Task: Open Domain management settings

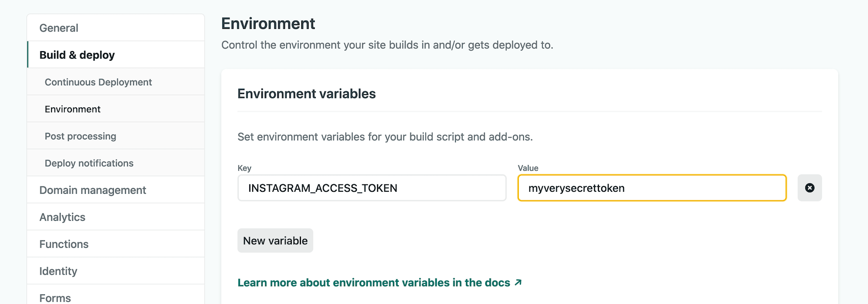Action: (x=93, y=190)
